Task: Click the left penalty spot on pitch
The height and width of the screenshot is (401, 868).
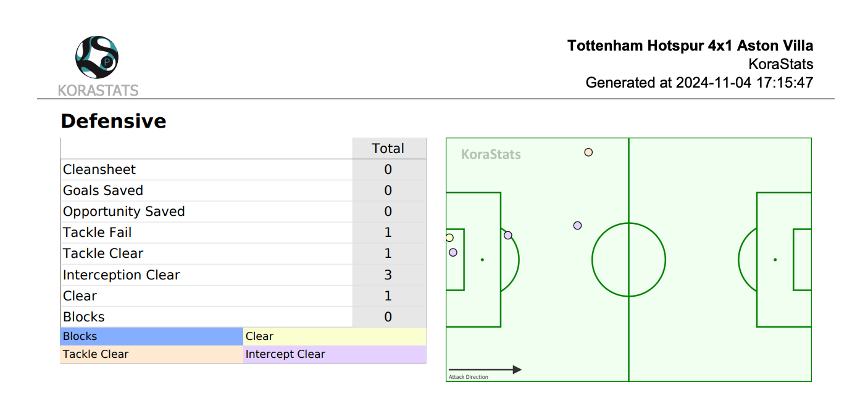Action: [482, 260]
